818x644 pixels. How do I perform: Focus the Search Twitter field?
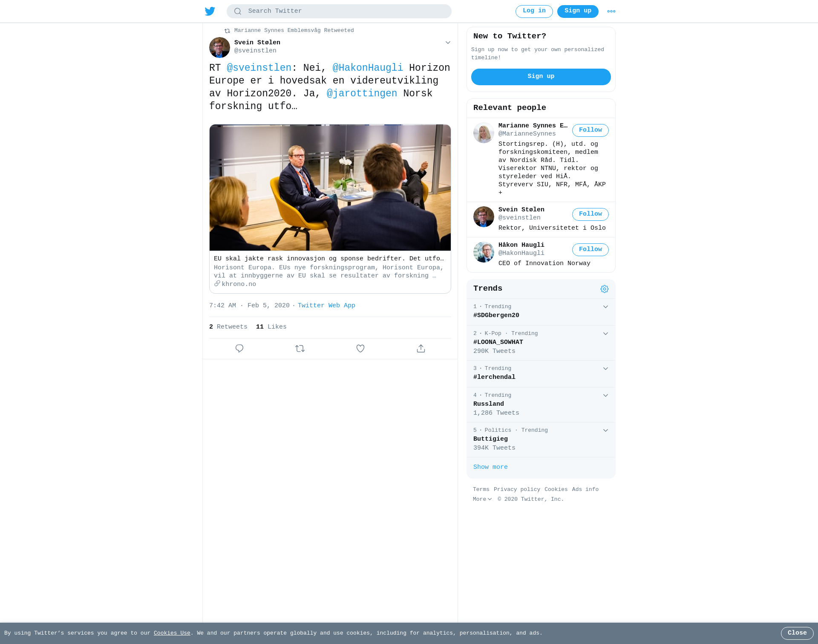(339, 12)
